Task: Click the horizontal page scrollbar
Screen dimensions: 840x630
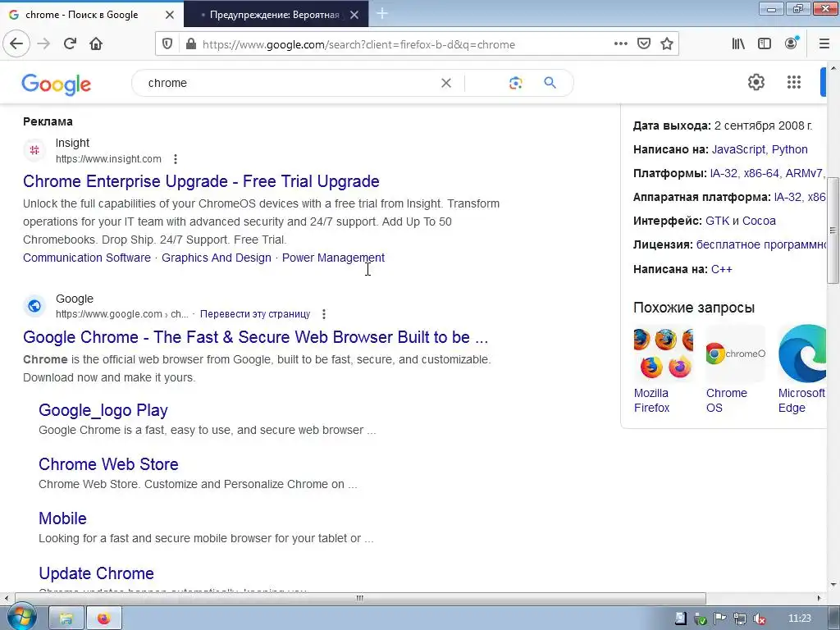Action: [x=360, y=598]
